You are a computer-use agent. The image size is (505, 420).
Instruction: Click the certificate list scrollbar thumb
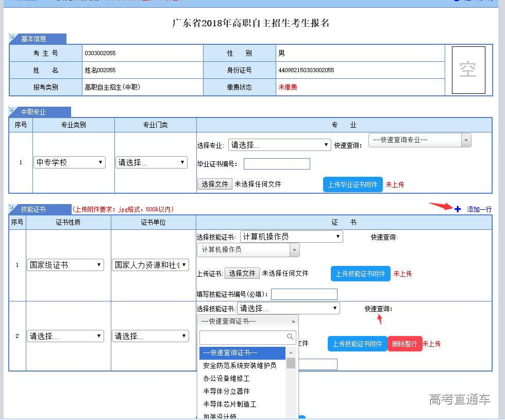point(291,363)
